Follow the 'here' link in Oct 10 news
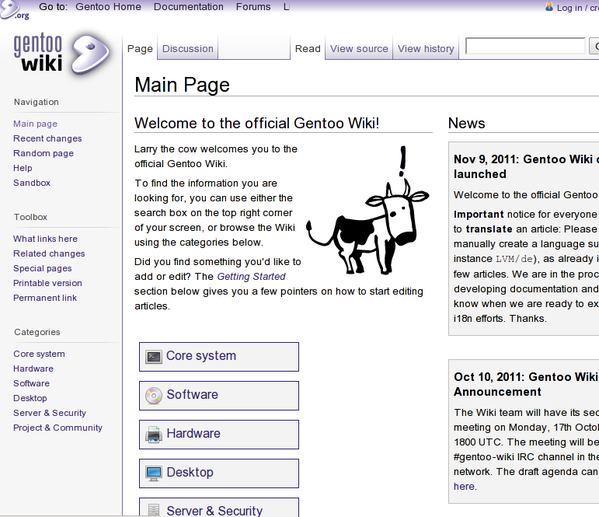599x517 pixels. click(464, 486)
